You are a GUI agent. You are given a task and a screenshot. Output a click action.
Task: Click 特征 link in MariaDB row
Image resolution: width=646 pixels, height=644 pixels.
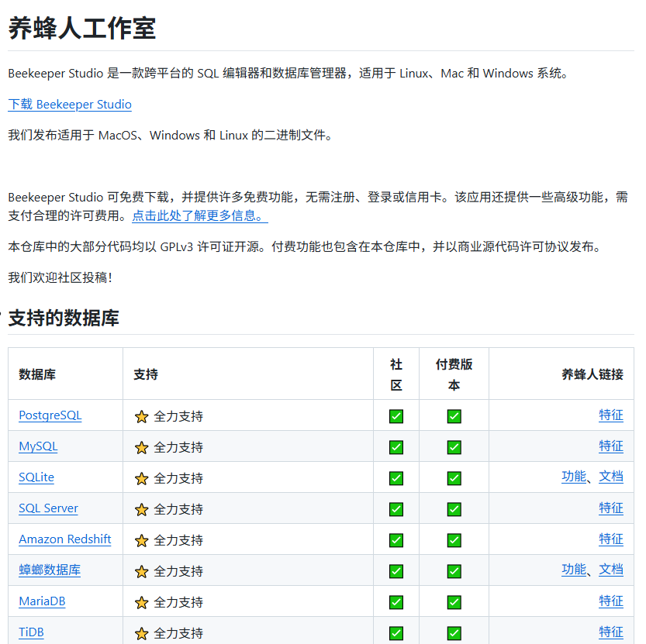[x=610, y=601]
